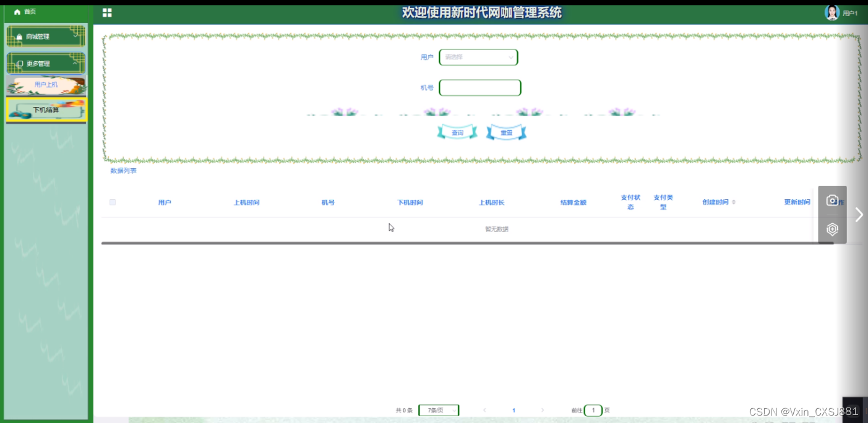Select the 用户上机 menu item
Image resolution: width=868 pixels, height=423 pixels.
click(46, 83)
